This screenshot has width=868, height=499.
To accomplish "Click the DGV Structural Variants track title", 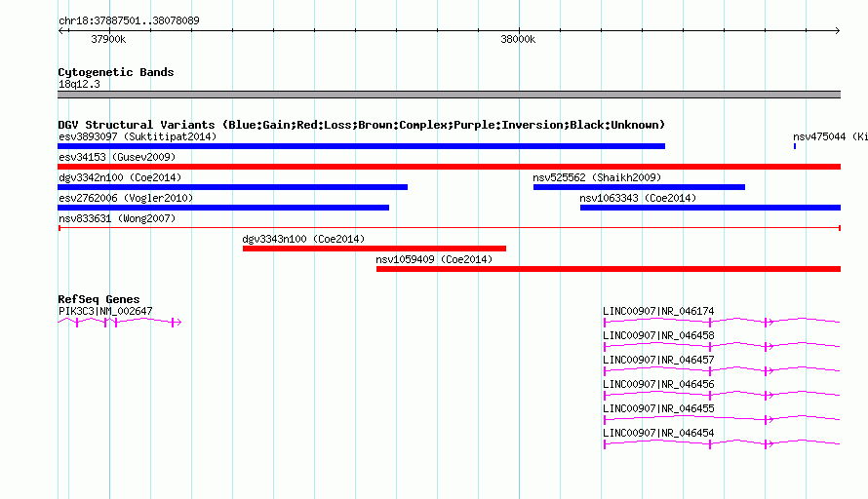I will (x=362, y=125).
